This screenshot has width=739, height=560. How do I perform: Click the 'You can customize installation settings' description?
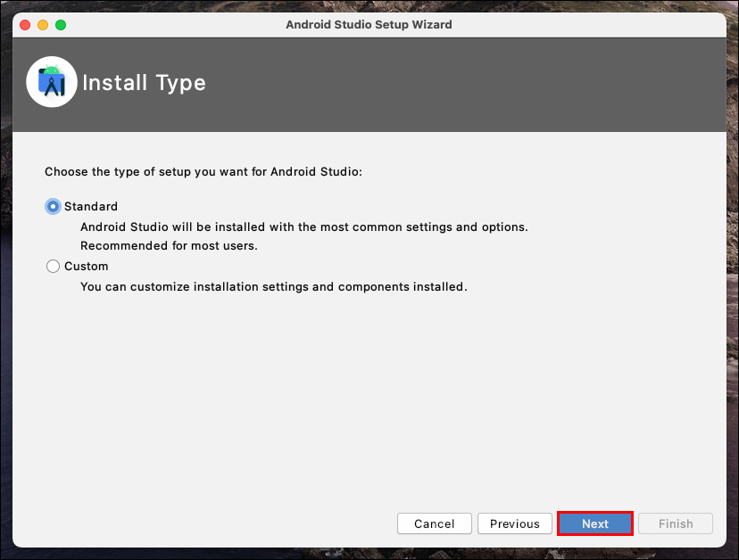(x=274, y=287)
